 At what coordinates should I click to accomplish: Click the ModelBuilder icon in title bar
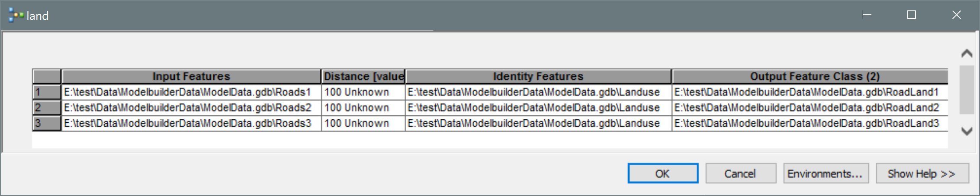click(x=16, y=16)
